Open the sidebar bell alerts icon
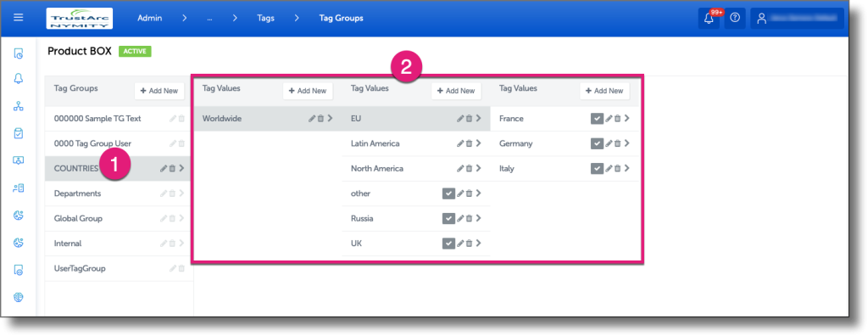 pos(19,79)
